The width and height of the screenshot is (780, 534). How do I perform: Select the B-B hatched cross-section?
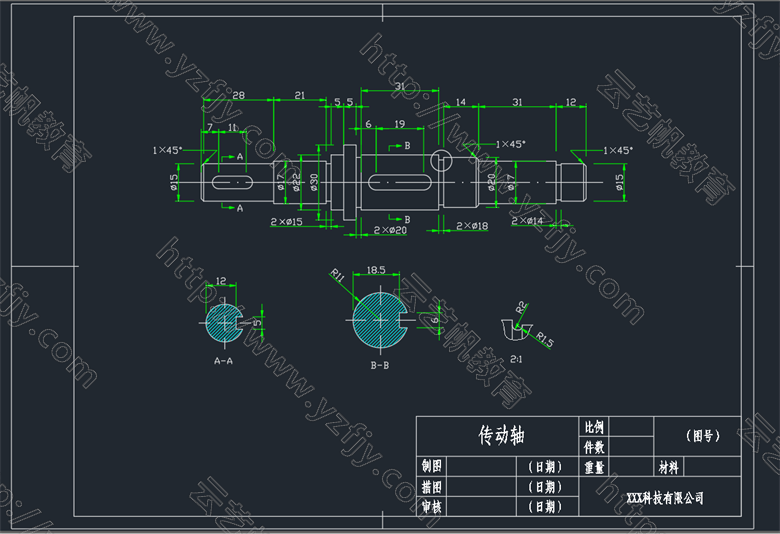tap(380, 320)
